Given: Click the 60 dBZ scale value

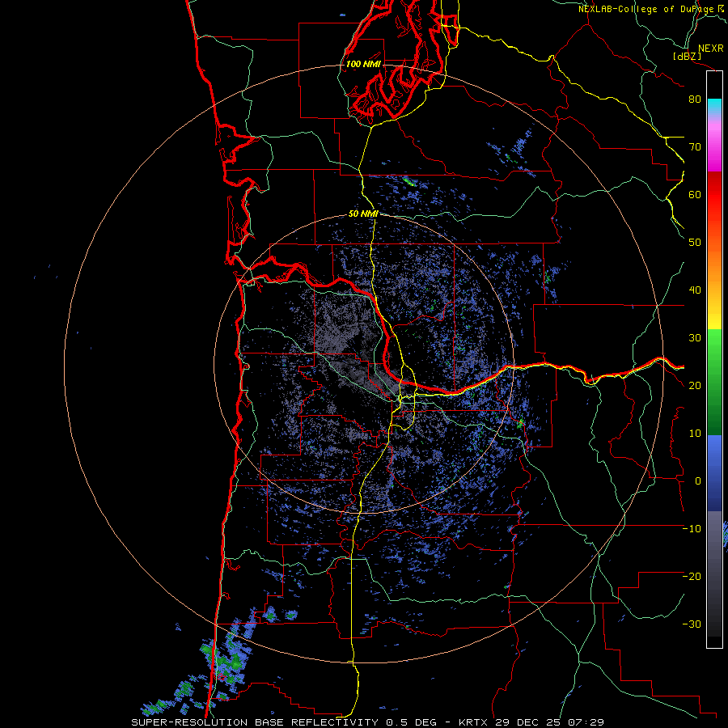Looking at the screenshot, I should pyautogui.click(x=695, y=194).
